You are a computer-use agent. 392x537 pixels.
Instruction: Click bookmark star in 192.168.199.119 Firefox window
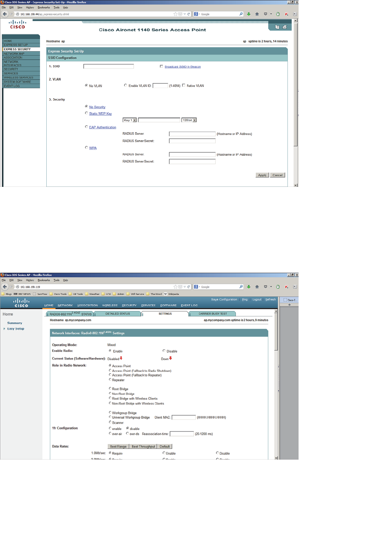coord(176,287)
